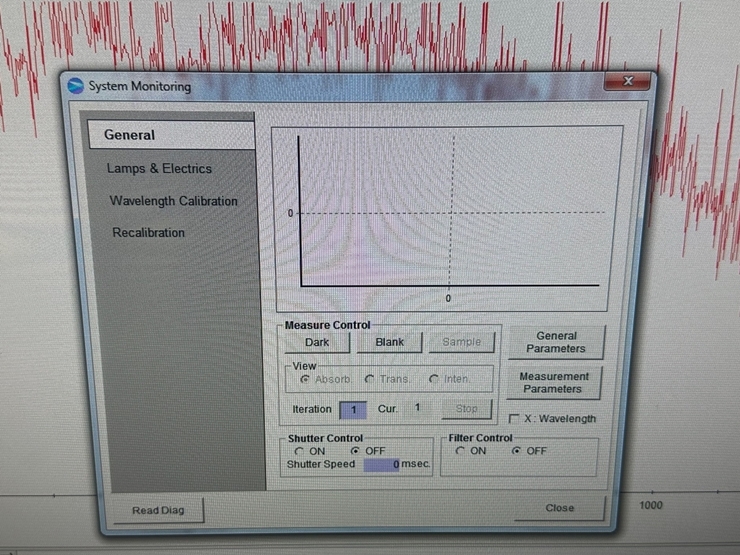Select the Trans. view radio option

368,379
